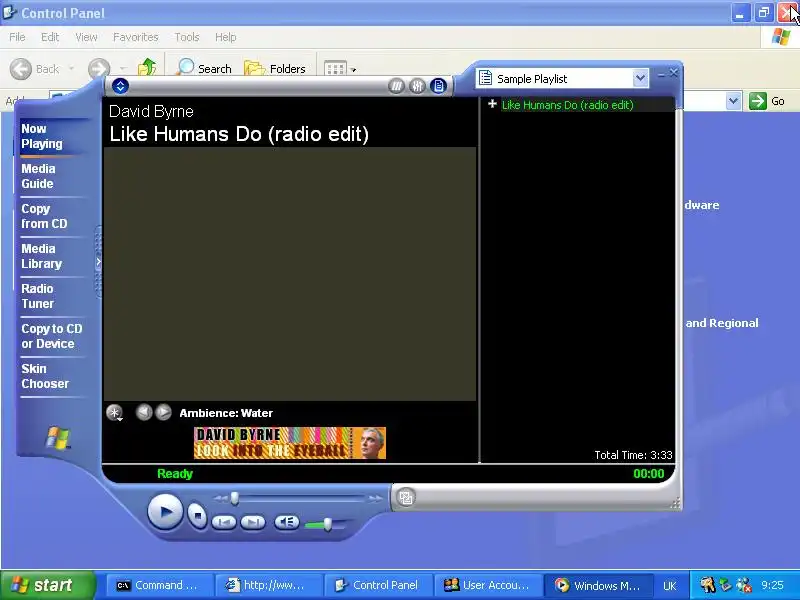Mute the player sound
Screen dimensions: 800x600
[287, 522]
